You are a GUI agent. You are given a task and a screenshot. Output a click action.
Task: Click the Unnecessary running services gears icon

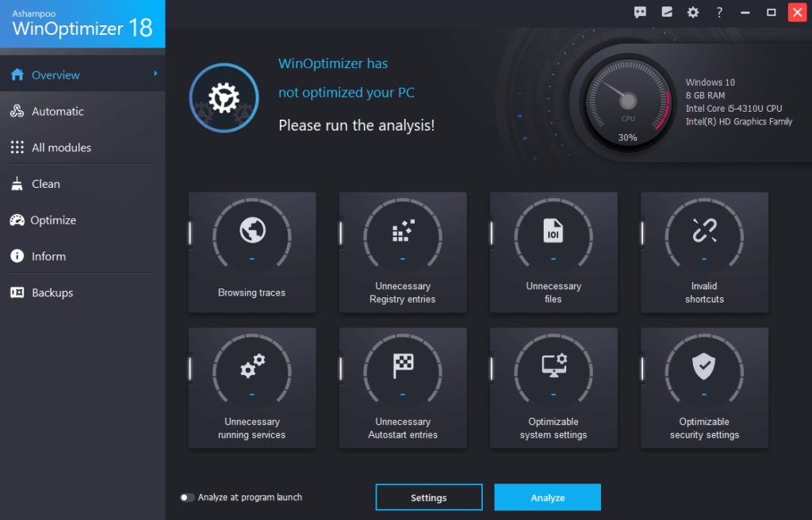[252, 365]
